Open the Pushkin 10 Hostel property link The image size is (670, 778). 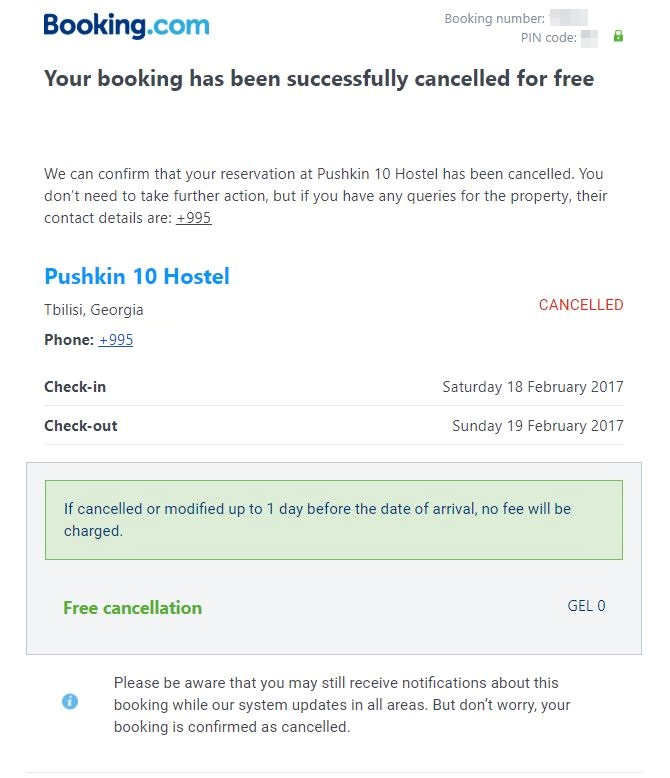click(x=137, y=276)
